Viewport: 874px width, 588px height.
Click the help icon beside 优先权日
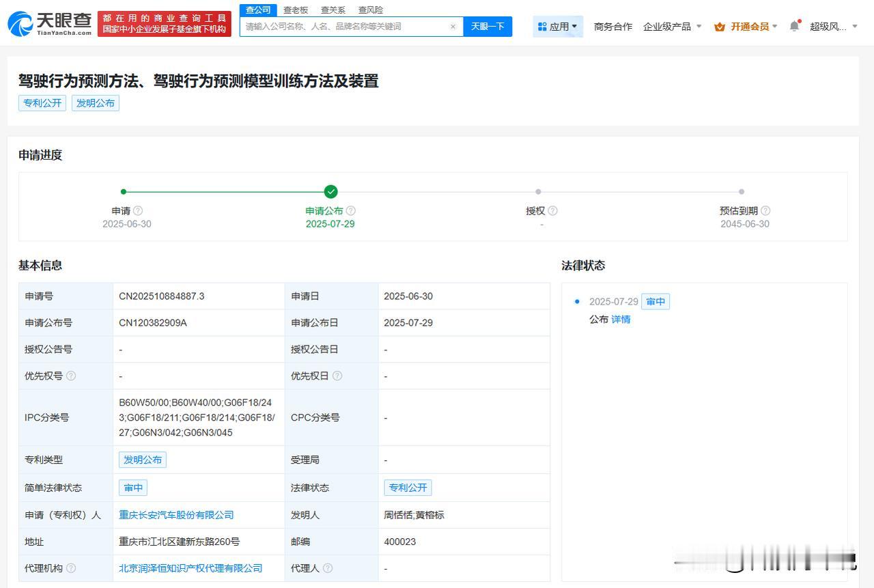(337, 376)
